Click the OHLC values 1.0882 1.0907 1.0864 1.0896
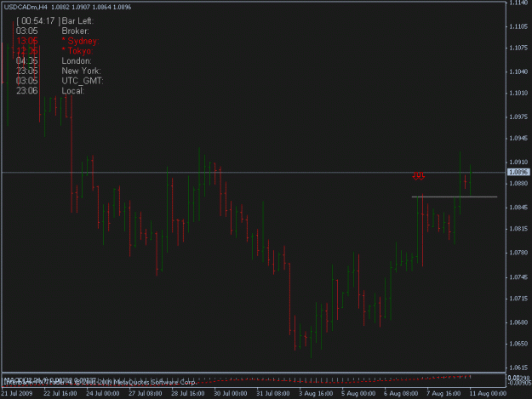The height and width of the screenshot is (399, 532). [91, 7]
